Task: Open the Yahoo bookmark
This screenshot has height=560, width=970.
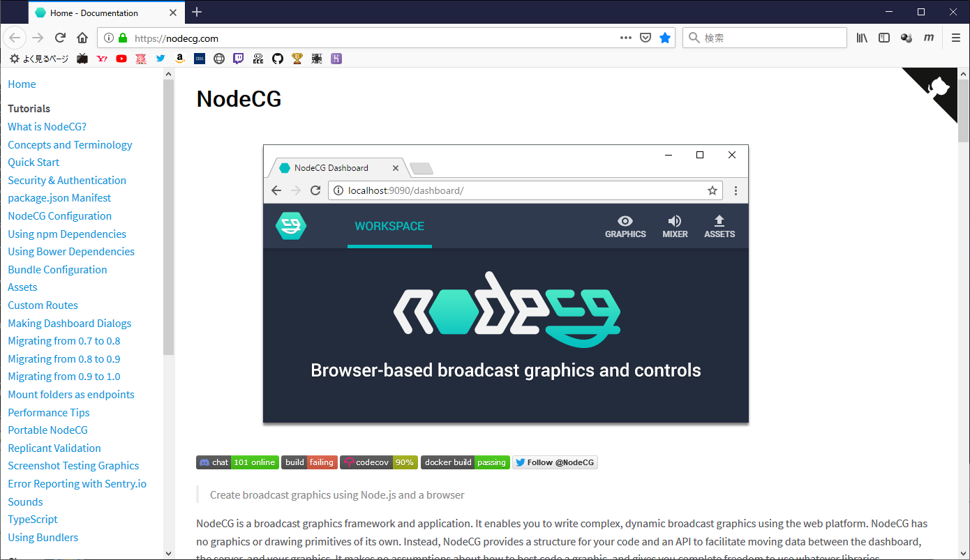Action: [102, 59]
